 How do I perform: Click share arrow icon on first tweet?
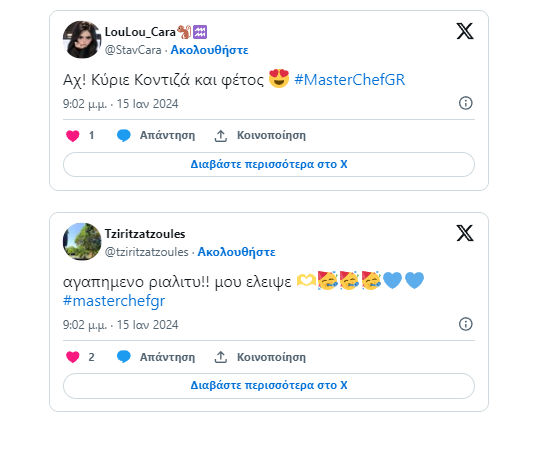tap(221, 136)
